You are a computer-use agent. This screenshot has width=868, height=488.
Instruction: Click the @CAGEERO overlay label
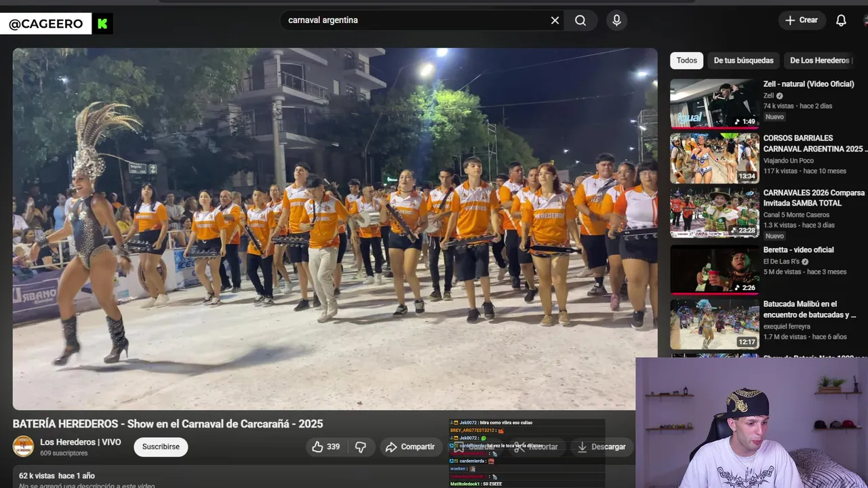tap(45, 24)
